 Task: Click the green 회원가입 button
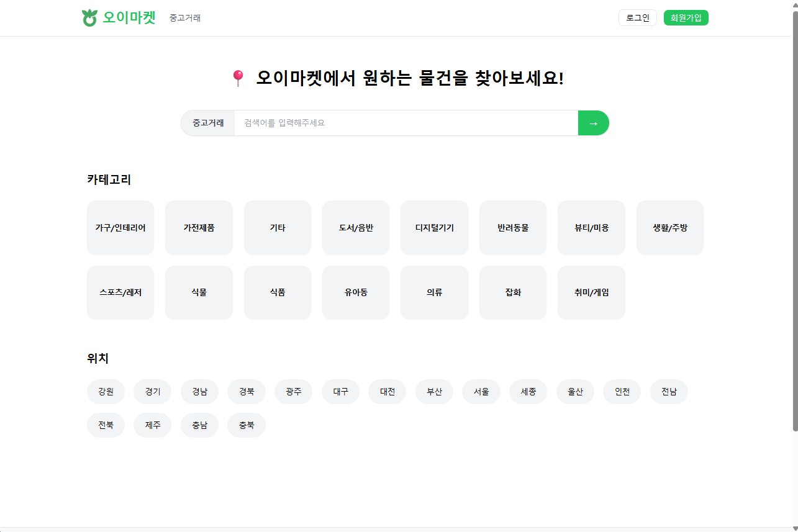pos(686,18)
